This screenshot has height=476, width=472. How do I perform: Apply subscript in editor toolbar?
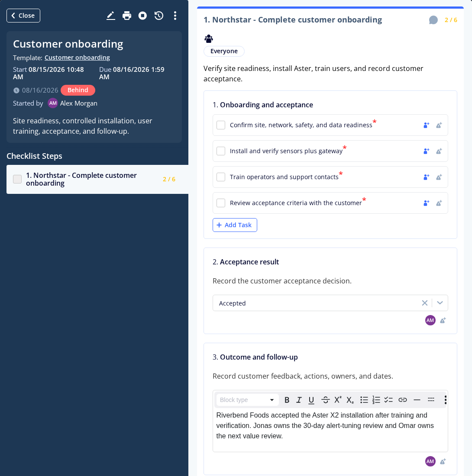tap(350, 400)
